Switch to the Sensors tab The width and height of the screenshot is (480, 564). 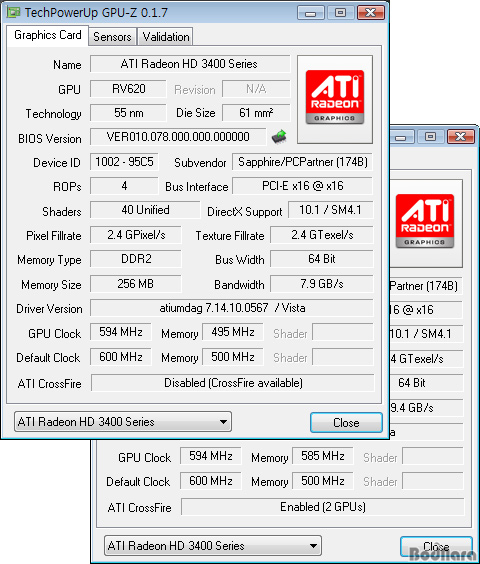pyautogui.click(x=112, y=37)
